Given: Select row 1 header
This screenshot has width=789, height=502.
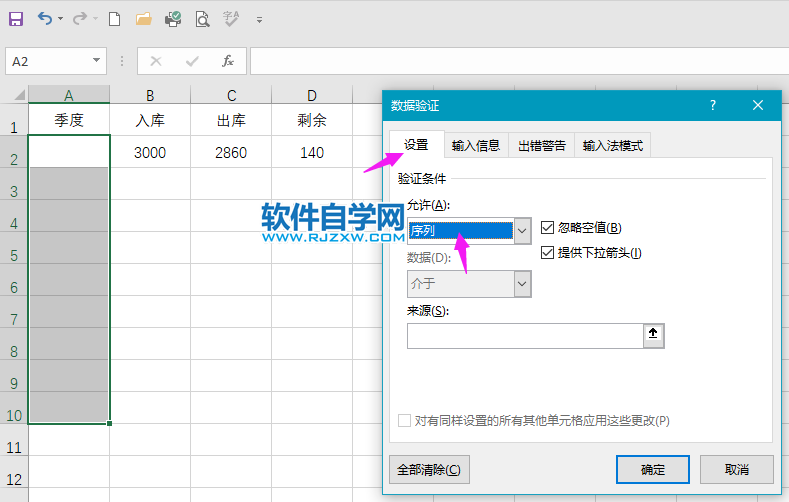Looking at the screenshot, I should 14,121.
